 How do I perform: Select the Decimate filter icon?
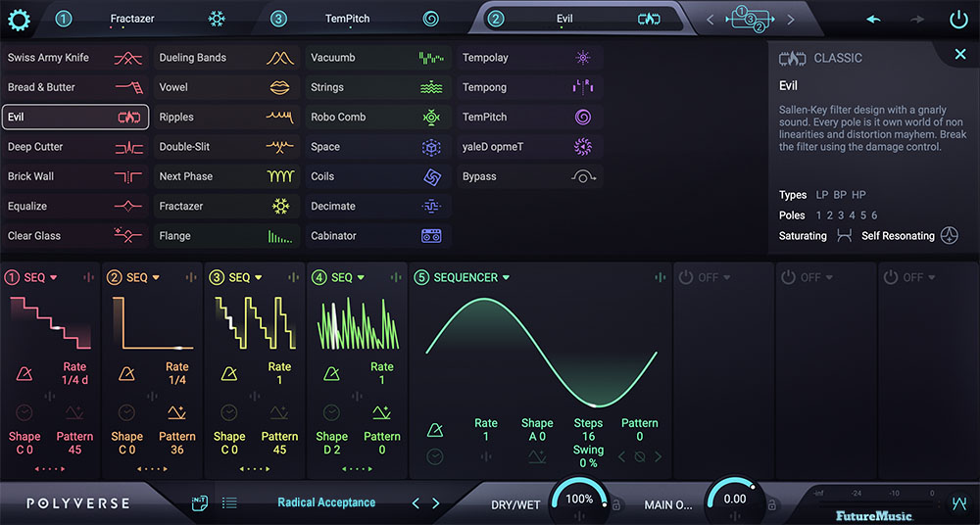(431, 207)
